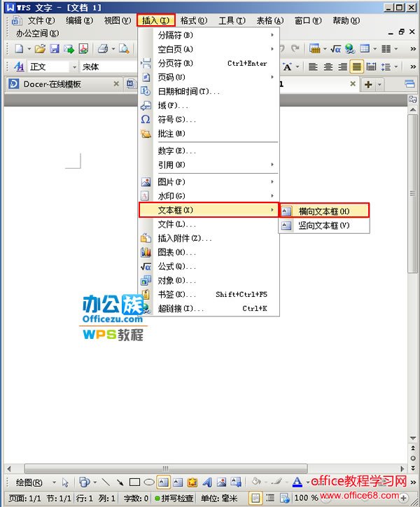Screen dimensions: 420x507
Task: Choose 符号(S)... menu entry
Action: point(209,120)
